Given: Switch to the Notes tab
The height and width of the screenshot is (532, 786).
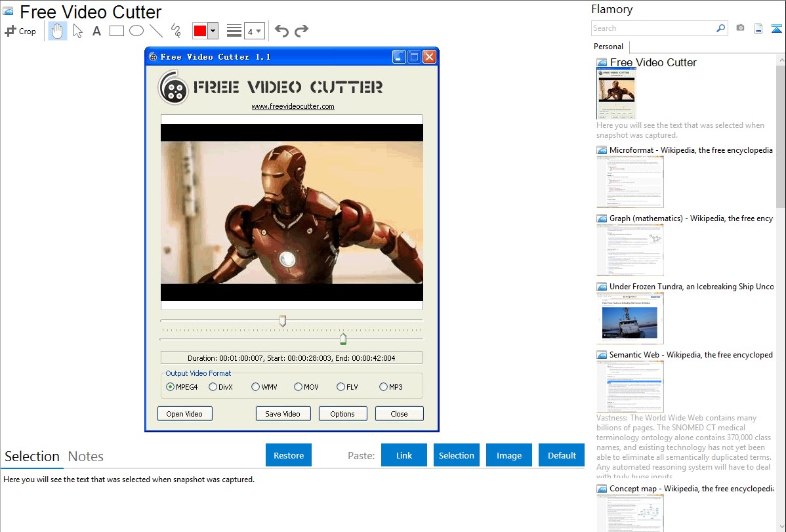Looking at the screenshot, I should click(86, 457).
